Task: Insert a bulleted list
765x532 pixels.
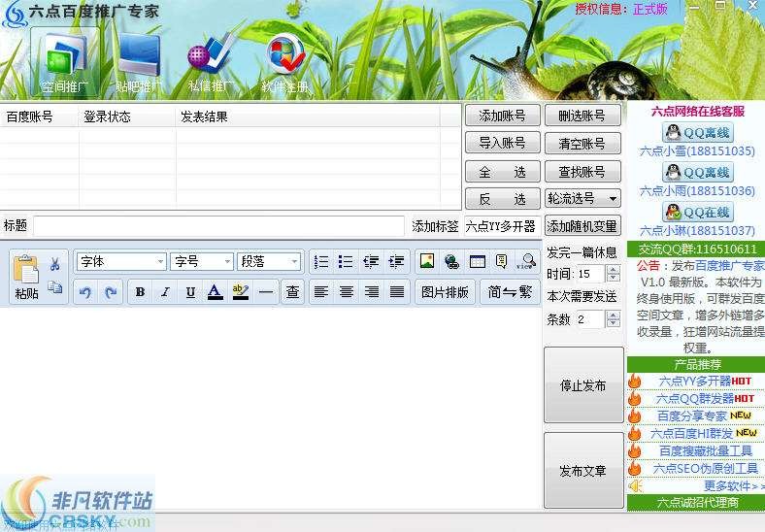Action: pyautogui.click(x=346, y=262)
